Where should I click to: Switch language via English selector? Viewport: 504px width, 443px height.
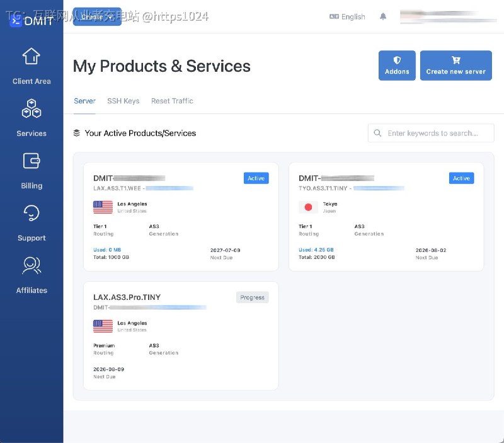(x=347, y=16)
